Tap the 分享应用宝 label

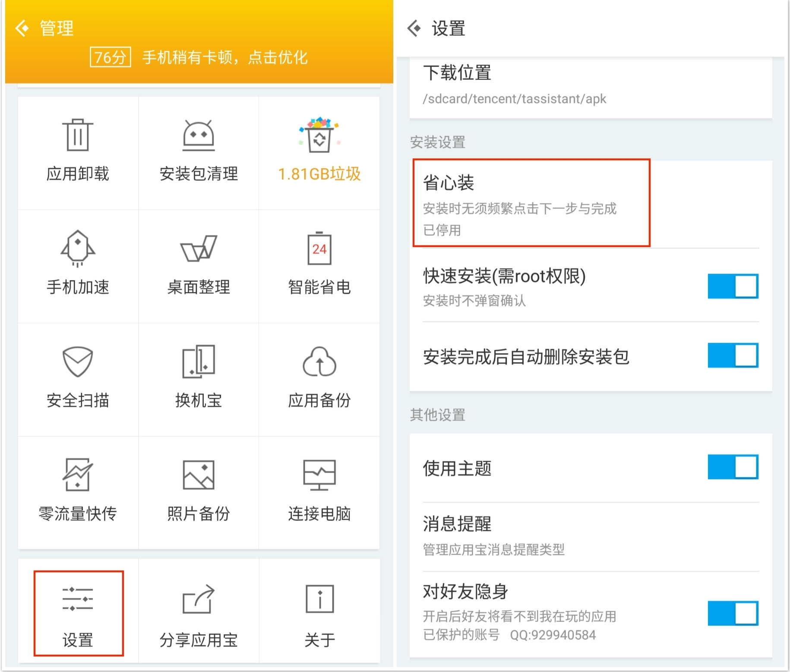[199, 640]
